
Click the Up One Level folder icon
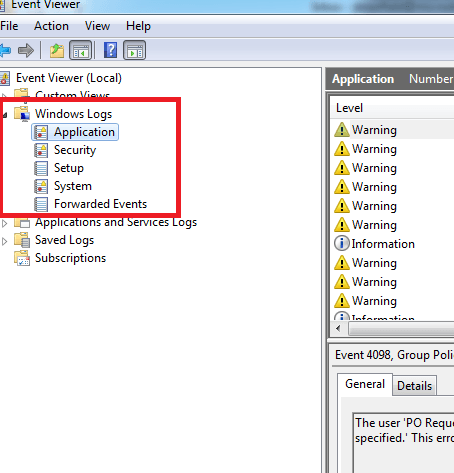point(57,50)
